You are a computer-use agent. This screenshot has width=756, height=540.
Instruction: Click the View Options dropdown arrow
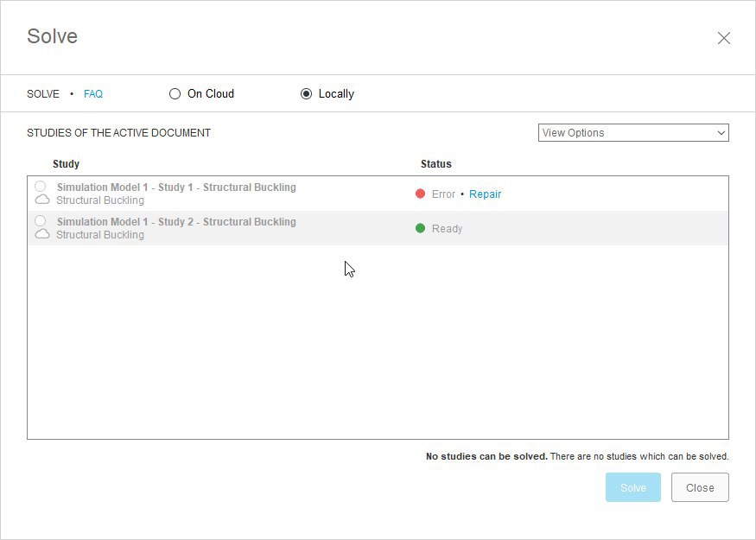click(721, 133)
